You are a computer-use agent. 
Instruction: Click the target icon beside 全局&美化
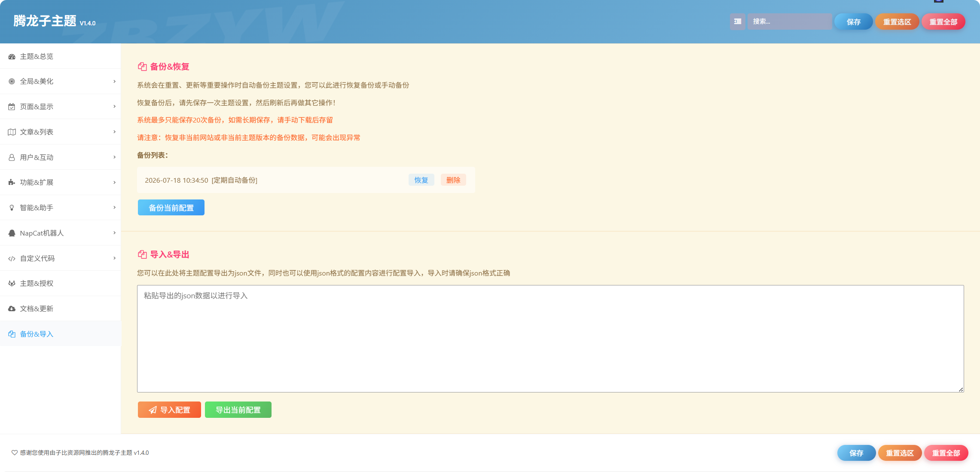coord(12,81)
